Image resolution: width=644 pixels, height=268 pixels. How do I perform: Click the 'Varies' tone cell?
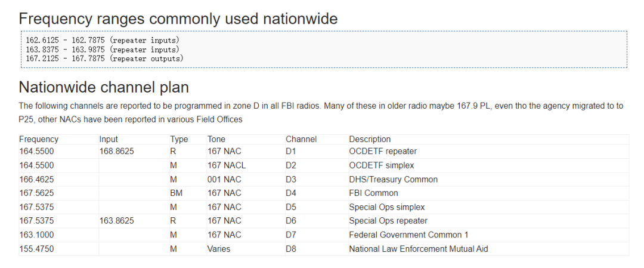(219, 249)
